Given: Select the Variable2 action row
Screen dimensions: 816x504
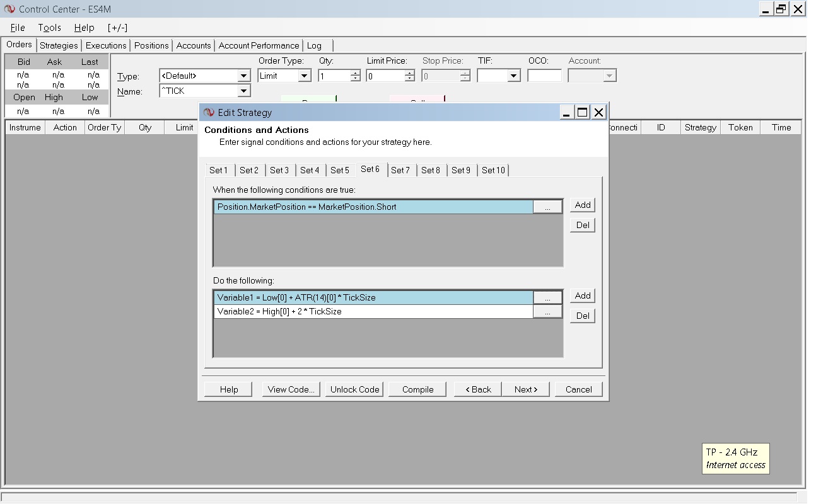Looking at the screenshot, I should click(373, 311).
